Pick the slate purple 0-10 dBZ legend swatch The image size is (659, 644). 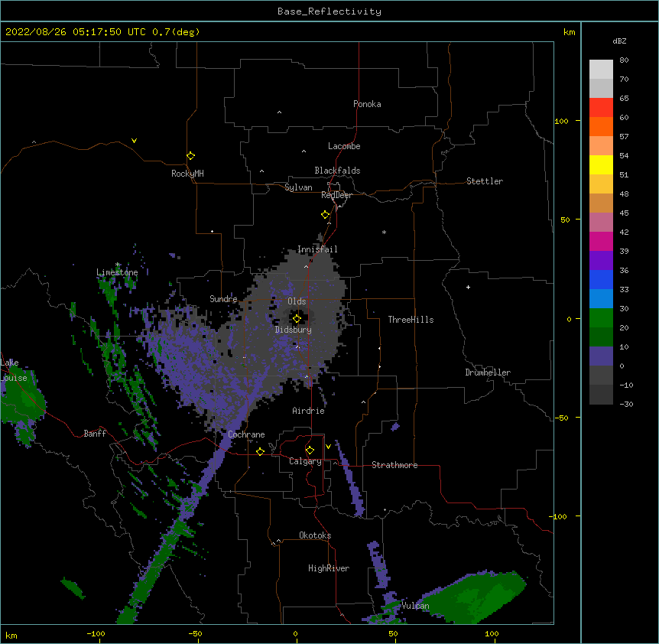pos(601,356)
